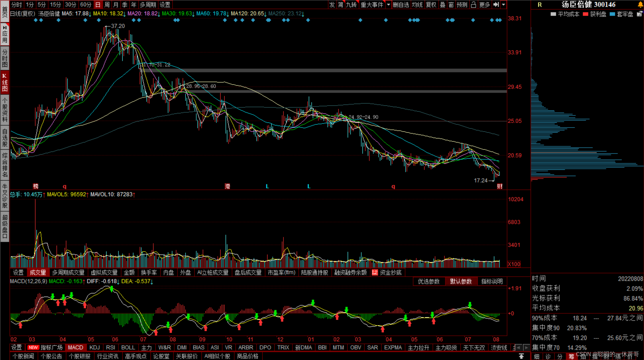This screenshot has width=644, height=360.
Task: Click the upward arrow icon beside 商品价格
Action: coord(521,356)
